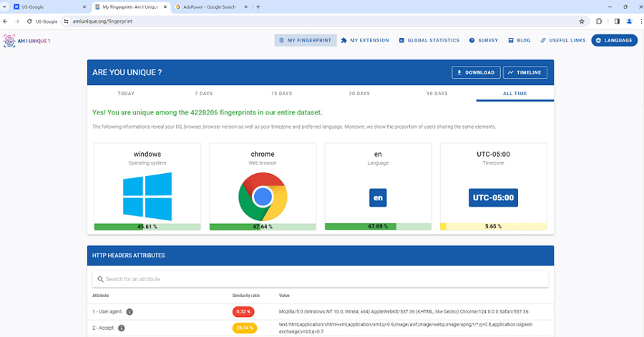Go forward with browser arrow
The height and width of the screenshot is (337, 644).
[17, 21]
